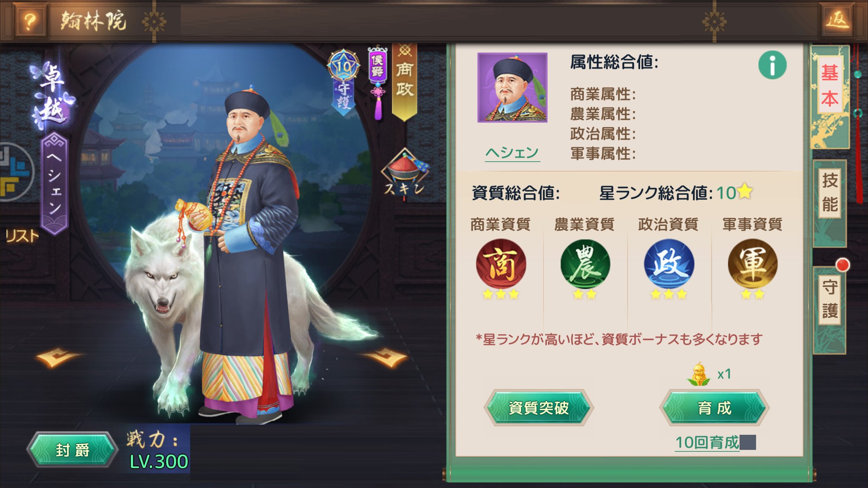The image size is (868, 488).
Task: Select the blue 政 politics aptitude emblem
Action: 669,264
